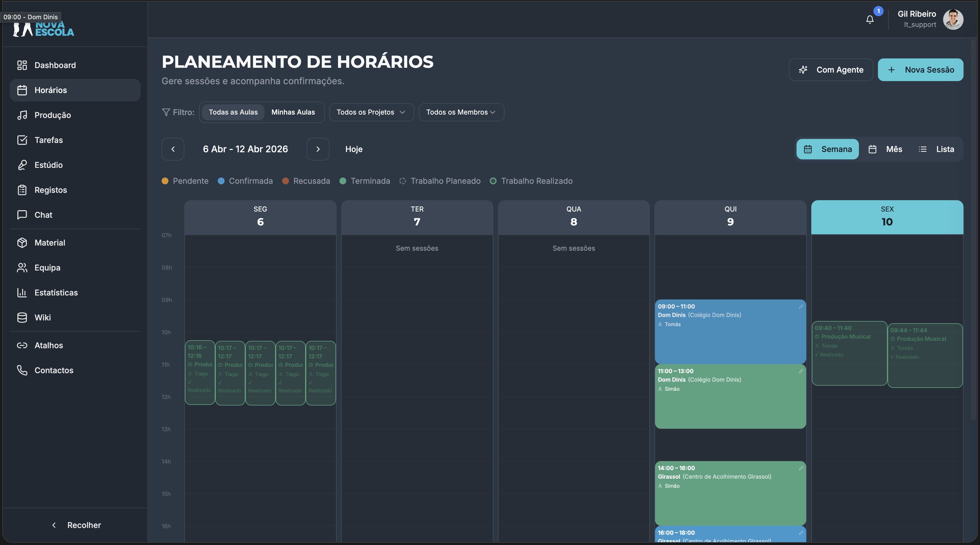Edit the 09:00–11:00 Dom Dinis session pencil
Image resolution: width=980 pixels, height=545 pixels.
pos(801,307)
